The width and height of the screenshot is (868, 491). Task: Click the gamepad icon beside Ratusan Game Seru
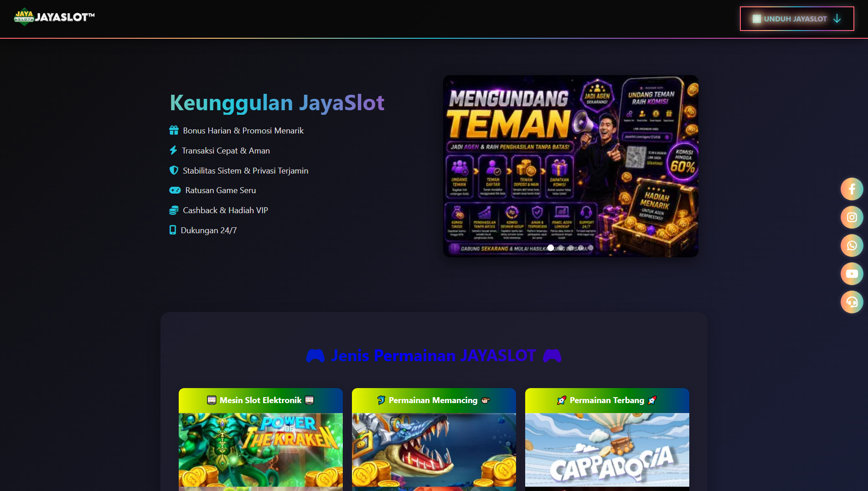(175, 190)
